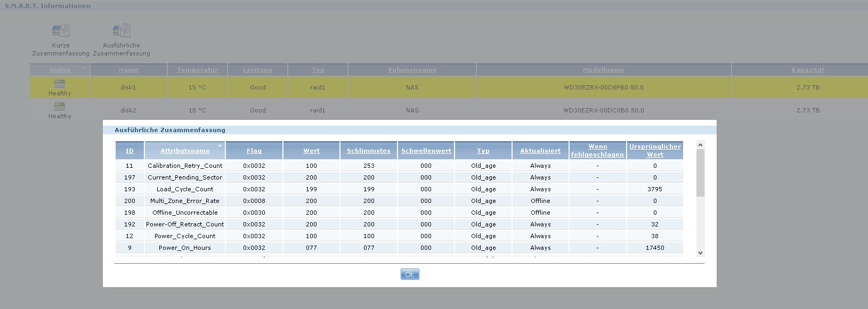Sort disks by Leistung column
Screen dimensions: 868x309
click(257, 70)
